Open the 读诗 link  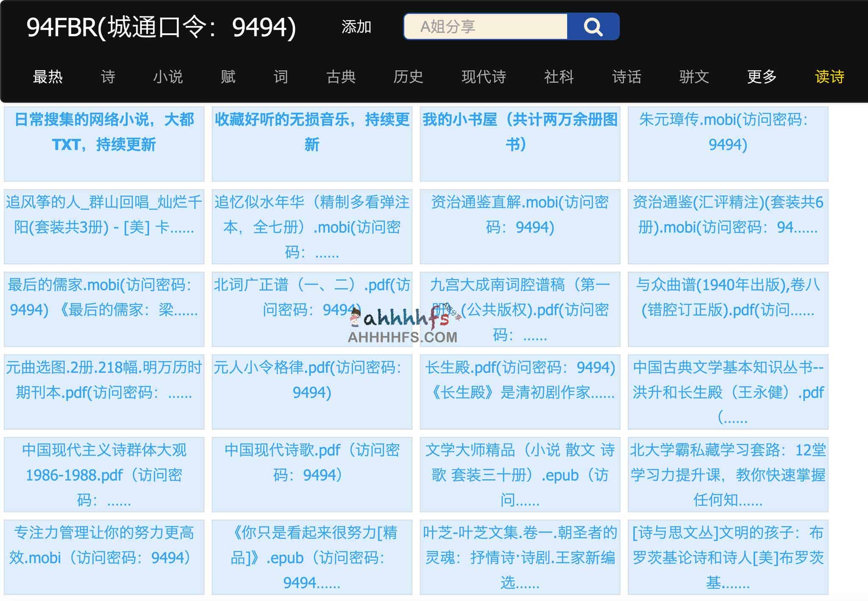click(x=829, y=77)
